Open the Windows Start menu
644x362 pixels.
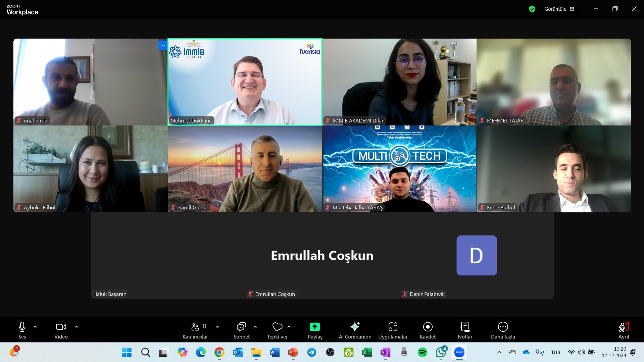coord(127,352)
